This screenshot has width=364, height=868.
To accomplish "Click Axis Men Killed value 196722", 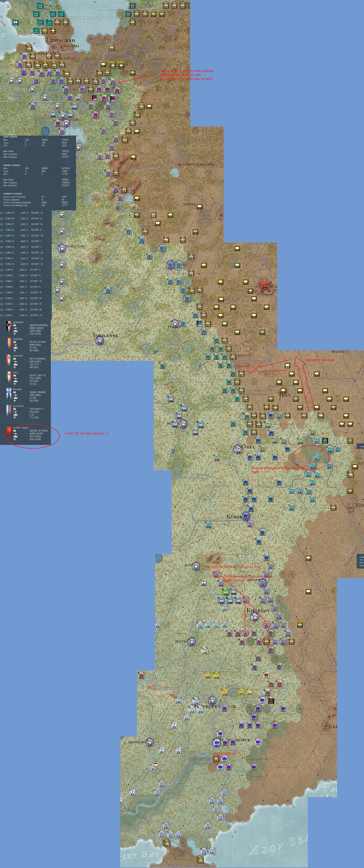I will point(65,151).
